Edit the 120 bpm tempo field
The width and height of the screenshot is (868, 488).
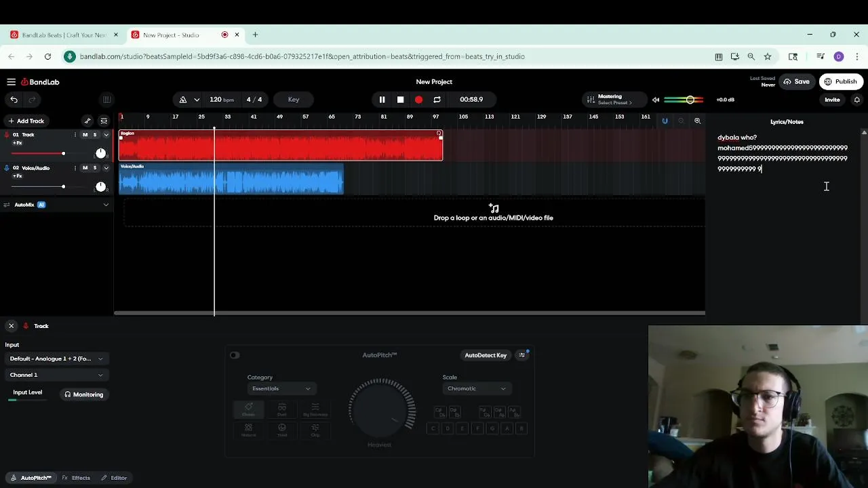[x=222, y=100]
